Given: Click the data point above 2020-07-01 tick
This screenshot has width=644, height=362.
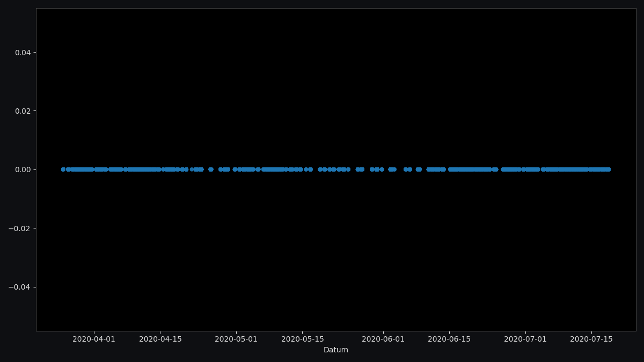Looking at the screenshot, I should [524, 169].
